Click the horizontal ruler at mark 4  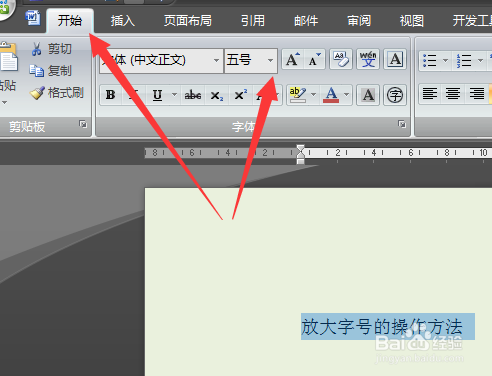click(x=374, y=153)
